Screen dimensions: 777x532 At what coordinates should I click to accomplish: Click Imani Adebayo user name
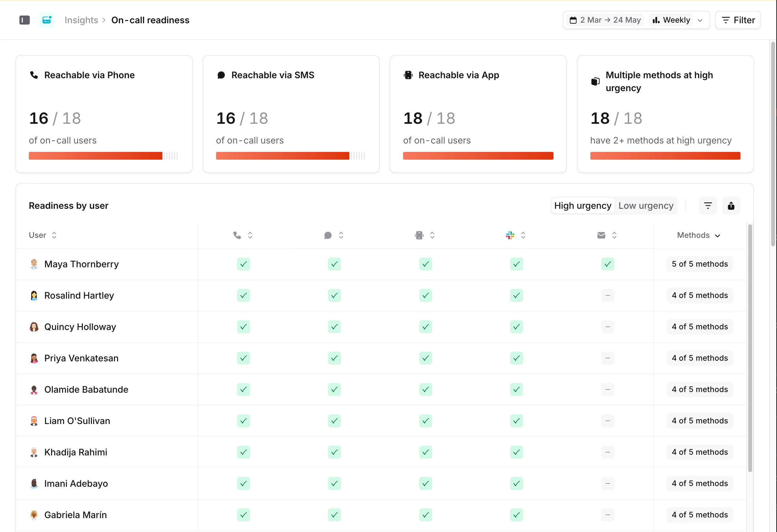click(76, 484)
